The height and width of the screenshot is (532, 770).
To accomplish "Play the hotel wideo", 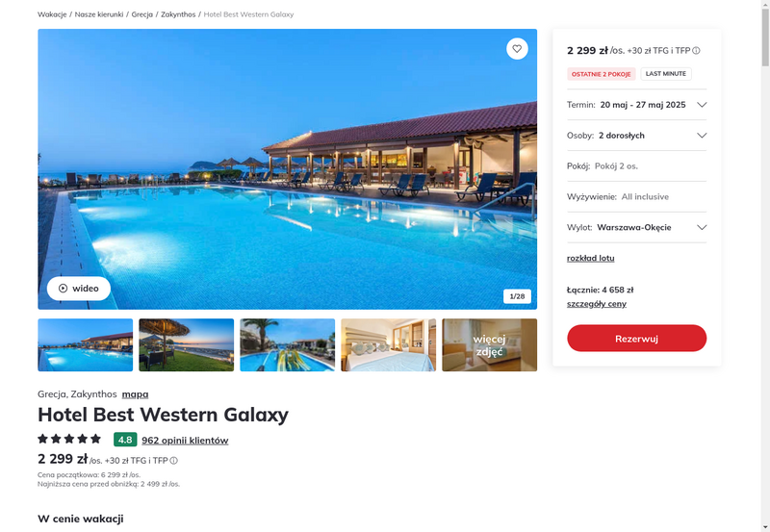I will click(79, 288).
